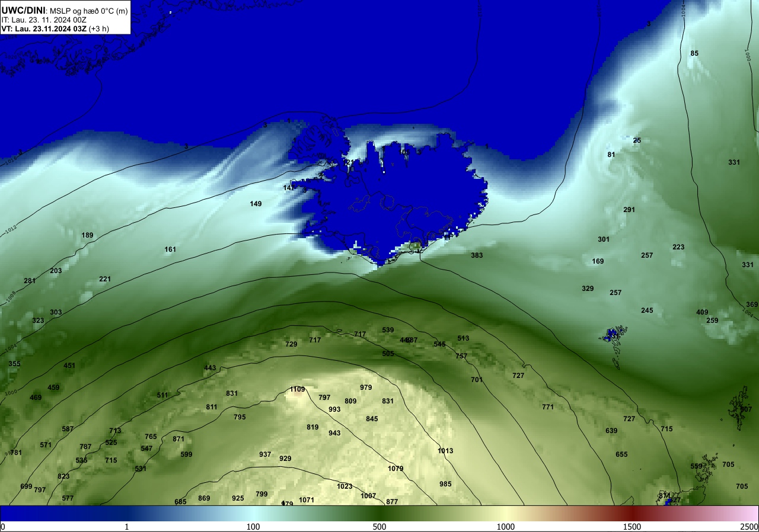Click the '1500' label on the colour scale
Screen dimensions: 759x532
click(x=632, y=527)
